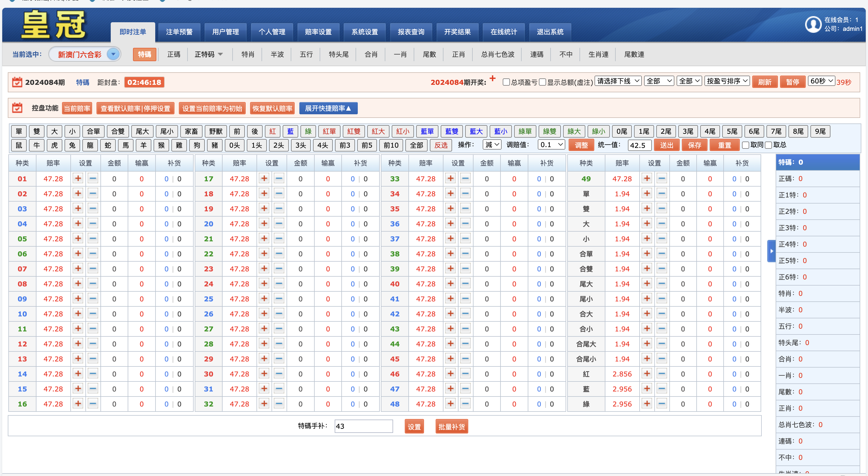Toggle the 显示总额(虚注) checkbox
This screenshot has width=868, height=476.
pos(542,82)
